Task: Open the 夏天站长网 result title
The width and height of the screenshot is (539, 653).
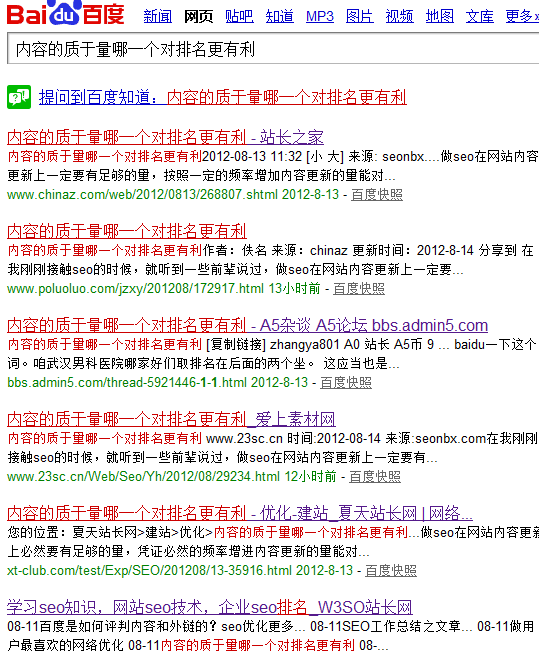Action: 240,513
